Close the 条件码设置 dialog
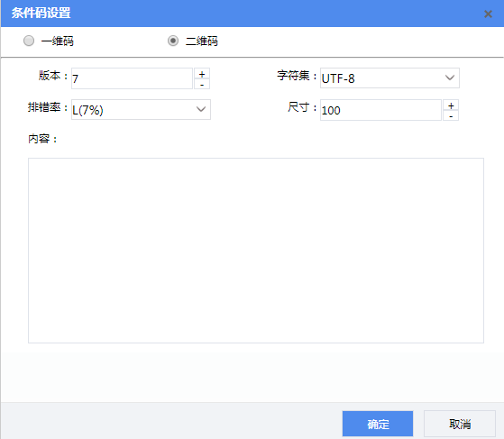 point(488,14)
